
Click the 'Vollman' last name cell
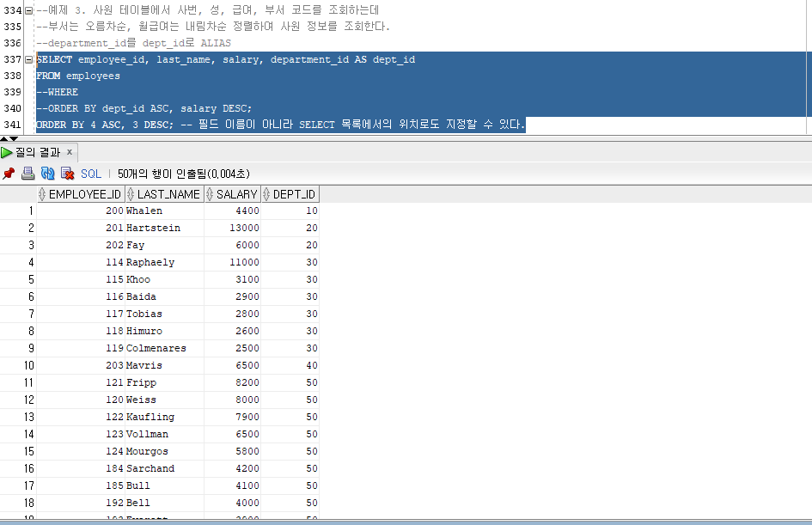165,435
